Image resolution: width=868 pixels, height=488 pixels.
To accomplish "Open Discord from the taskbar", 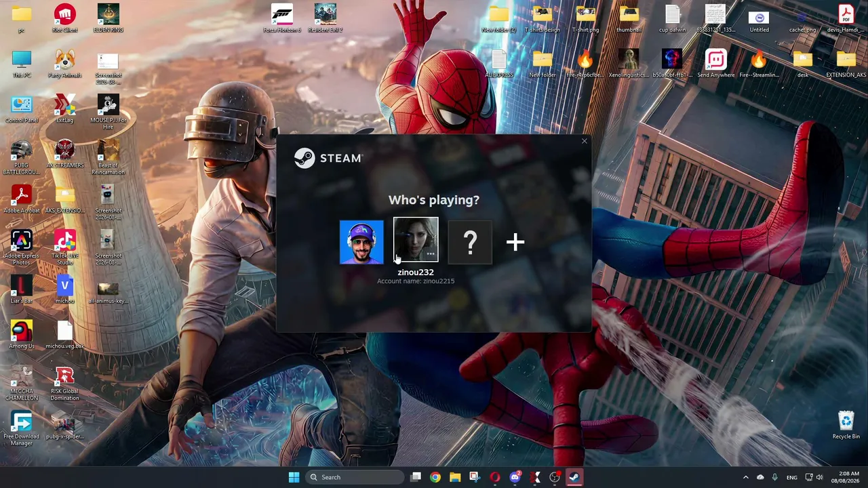I will click(x=515, y=477).
